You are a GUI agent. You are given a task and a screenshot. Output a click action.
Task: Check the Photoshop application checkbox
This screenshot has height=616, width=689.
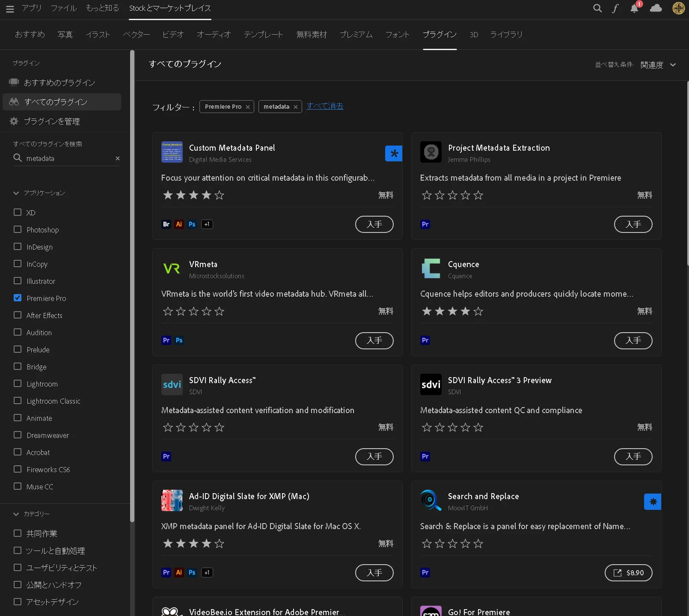(18, 229)
